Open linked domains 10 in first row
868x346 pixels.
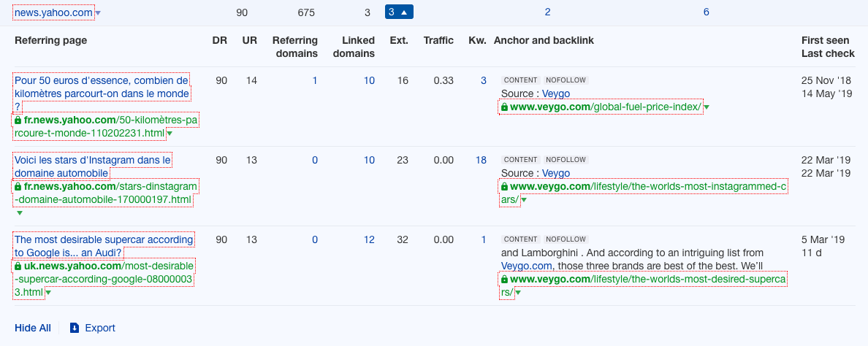point(369,81)
